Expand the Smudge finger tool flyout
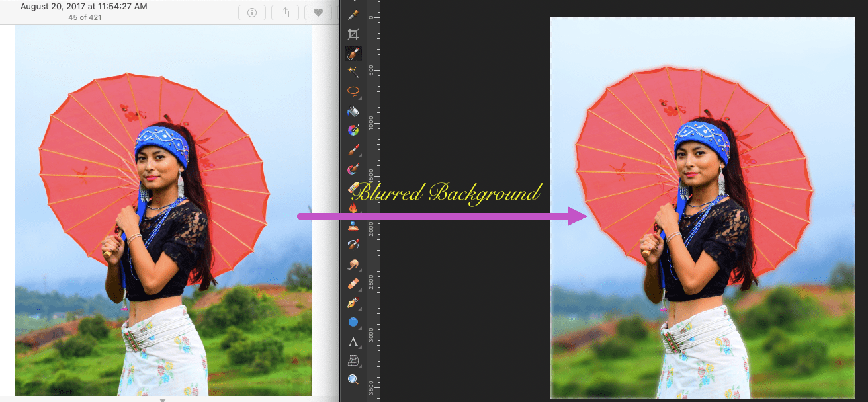The width and height of the screenshot is (868, 402). point(353,264)
